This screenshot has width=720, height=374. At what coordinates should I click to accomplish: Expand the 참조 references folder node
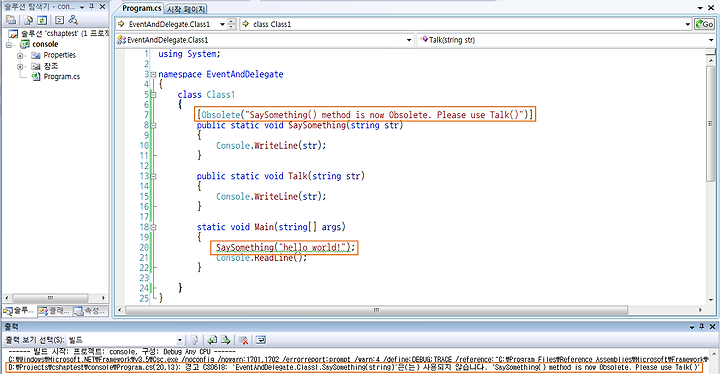20,67
